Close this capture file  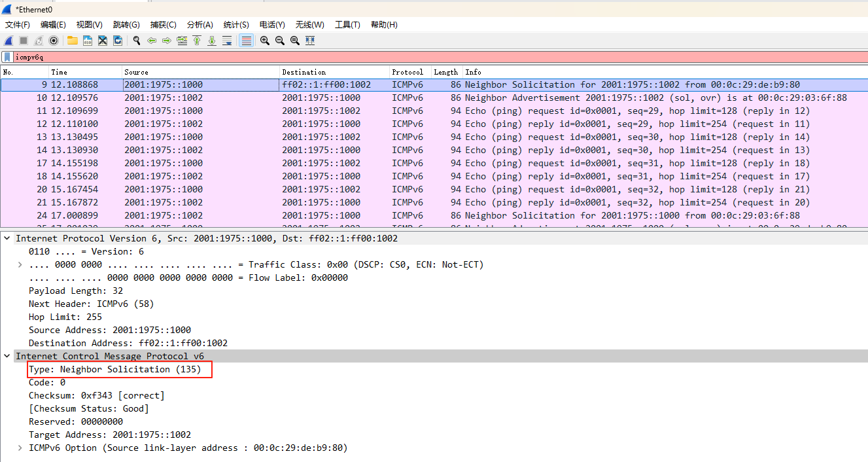pos(103,41)
